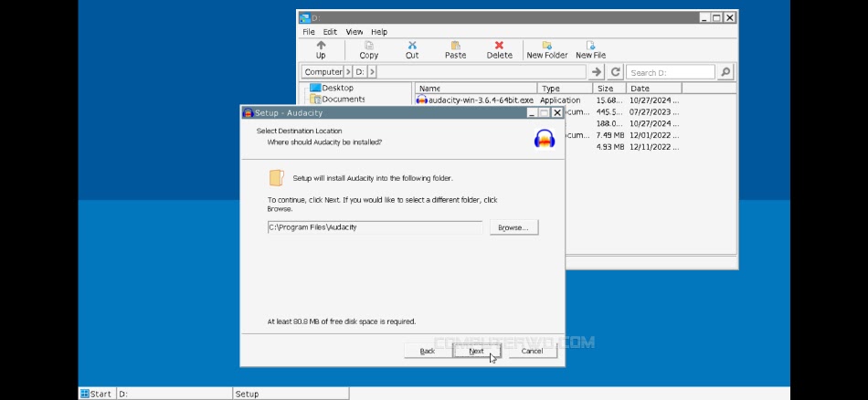Click the 12/11/2022 date cell

(654, 147)
